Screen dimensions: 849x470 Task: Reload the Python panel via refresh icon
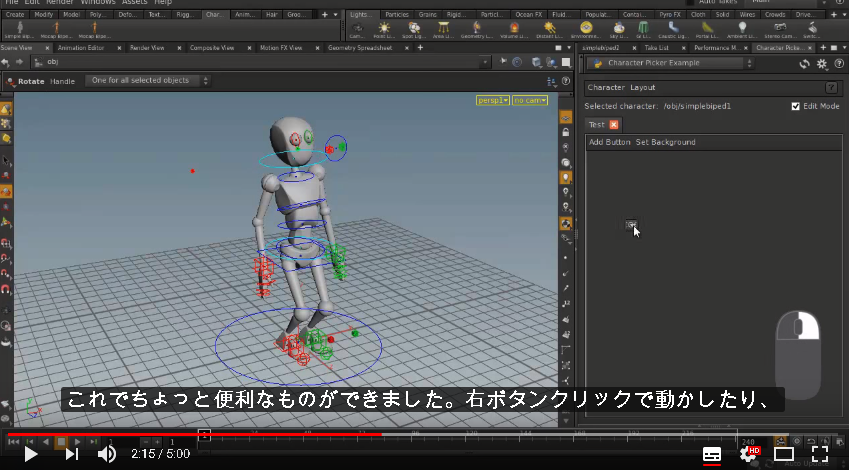coord(805,64)
